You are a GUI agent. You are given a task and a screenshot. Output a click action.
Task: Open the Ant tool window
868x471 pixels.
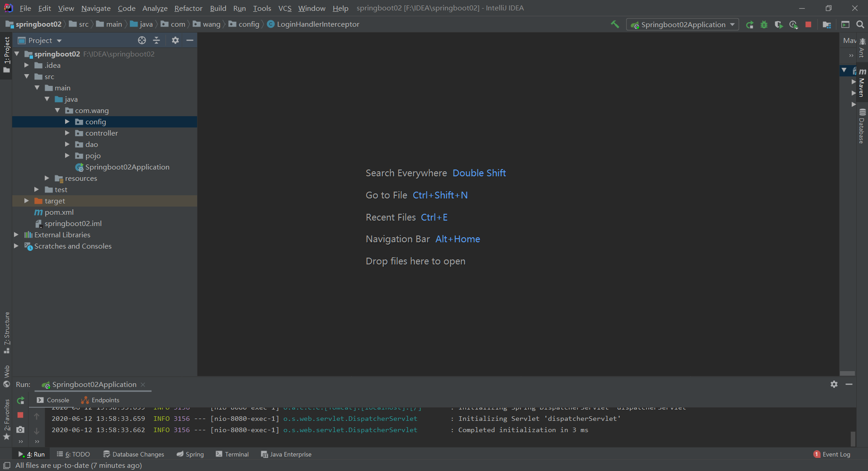[862, 47]
